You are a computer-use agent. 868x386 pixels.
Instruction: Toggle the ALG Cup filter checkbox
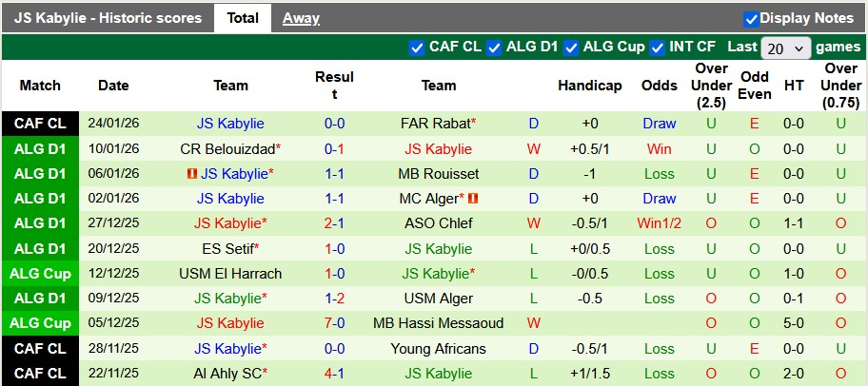coord(571,47)
